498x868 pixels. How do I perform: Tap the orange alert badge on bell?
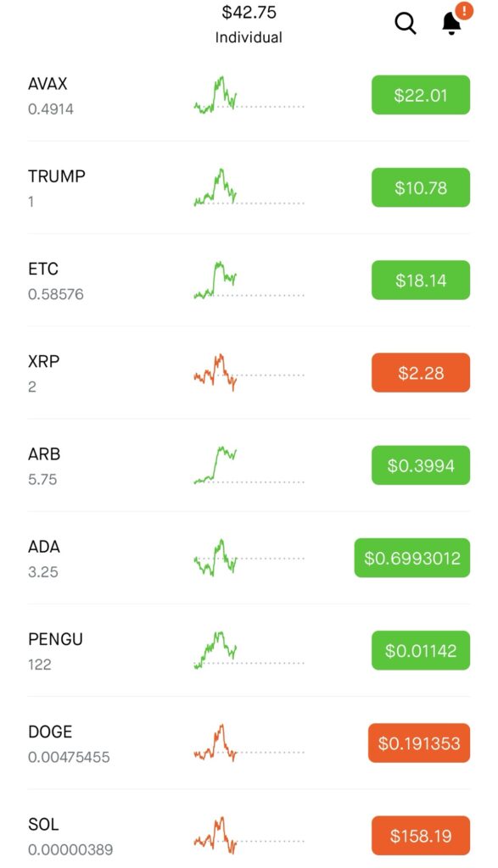point(464,10)
